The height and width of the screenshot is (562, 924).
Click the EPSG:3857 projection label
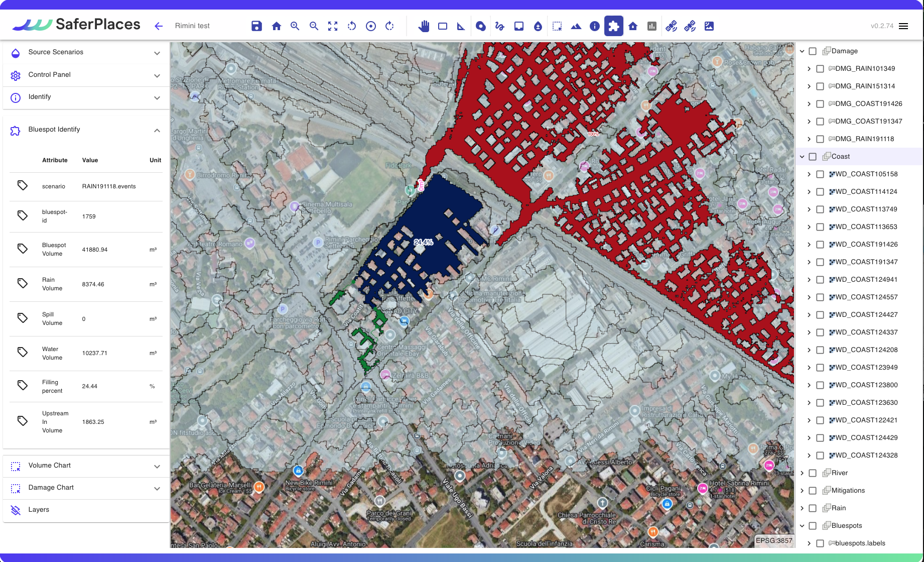[774, 541]
